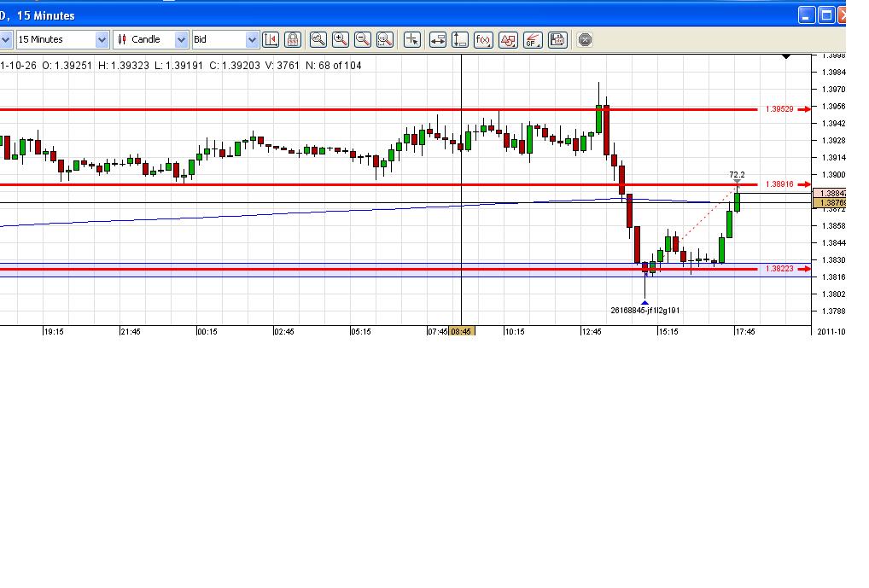The width and height of the screenshot is (869, 588).
Task: Select the zoom-to-area magnifier tool
Action: tap(385, 39)
